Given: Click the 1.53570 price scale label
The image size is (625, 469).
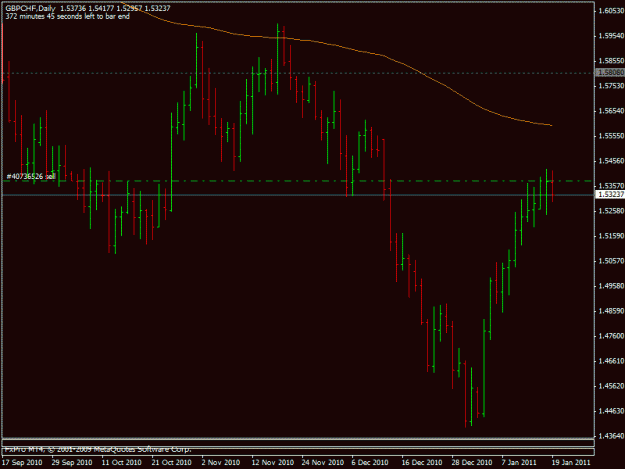Looking at the screenshot, I should click(611, 186).
